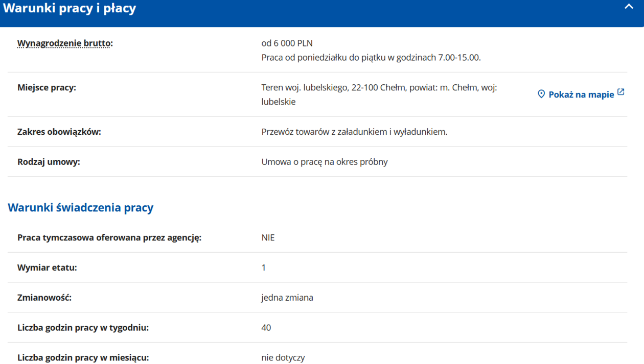Click the map pin icon beside Pokaż na mapie
Viewport: 644px width, 364px height.
click(x=541, y=94)
